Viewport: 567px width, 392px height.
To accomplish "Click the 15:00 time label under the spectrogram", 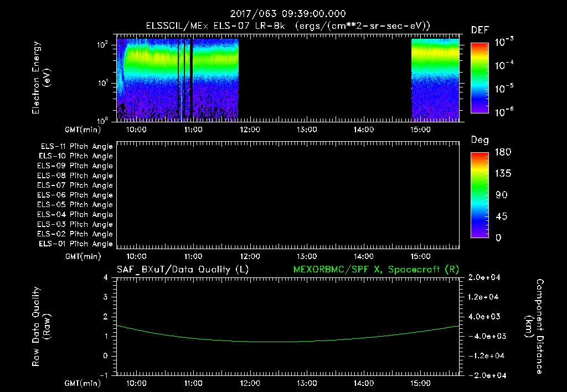I will [x=420, y=130].
